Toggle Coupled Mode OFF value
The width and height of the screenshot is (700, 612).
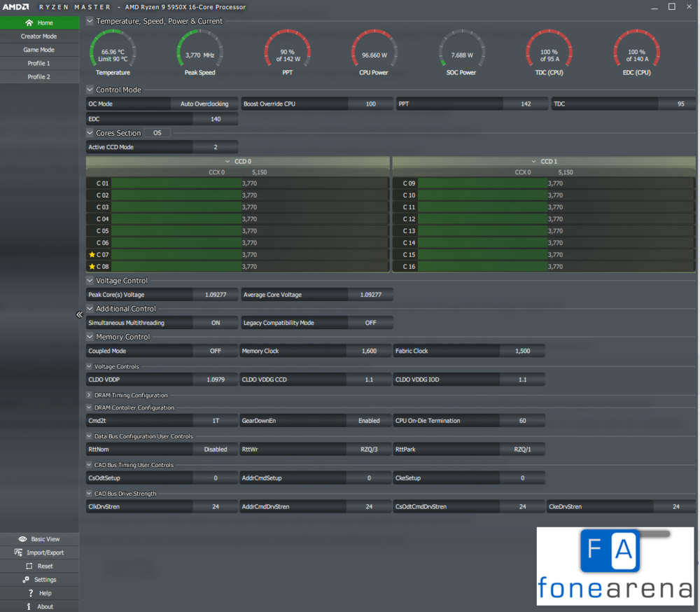(216, 351)
